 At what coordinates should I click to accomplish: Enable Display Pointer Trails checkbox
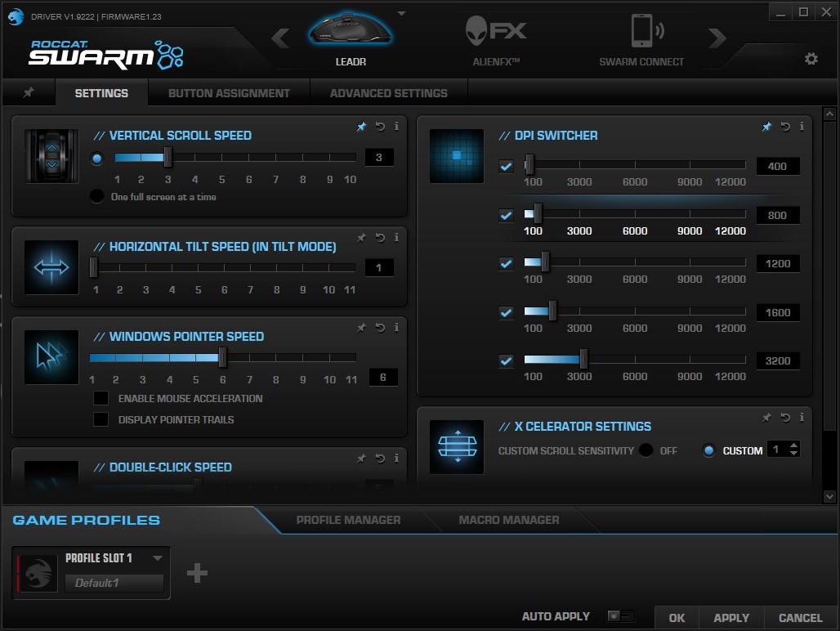click(x=101, y=419)
